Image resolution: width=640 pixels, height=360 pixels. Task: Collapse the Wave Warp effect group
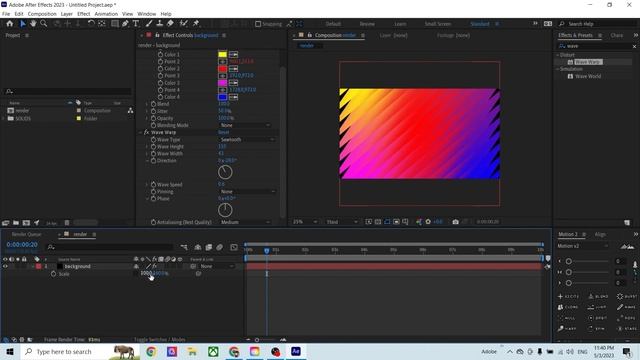click(141, 132)
